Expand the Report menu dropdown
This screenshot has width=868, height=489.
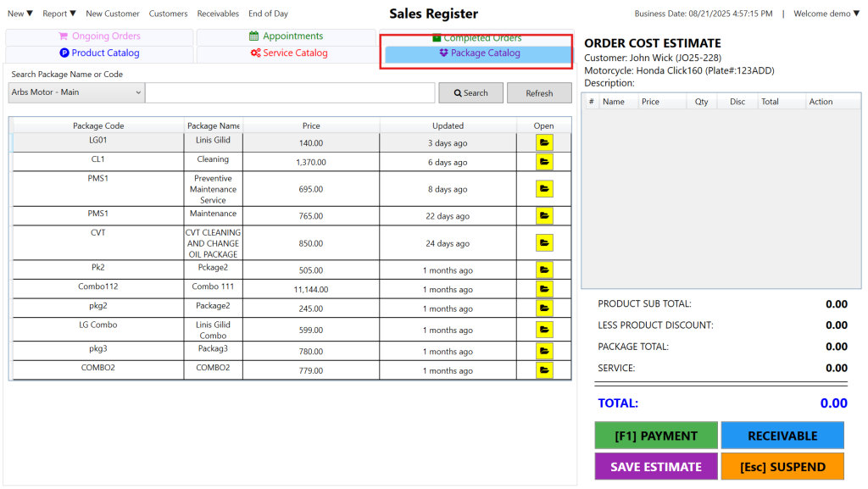coord(59,14)
